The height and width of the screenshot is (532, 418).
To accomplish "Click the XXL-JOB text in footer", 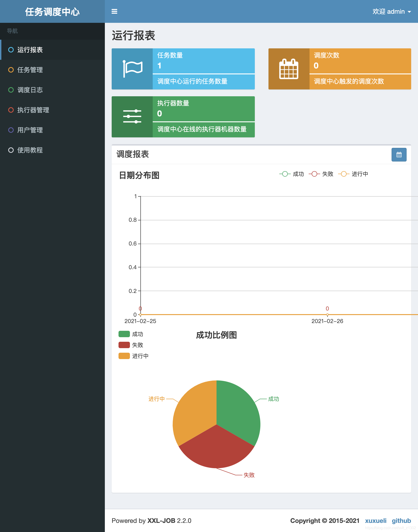I will [161, 521].
